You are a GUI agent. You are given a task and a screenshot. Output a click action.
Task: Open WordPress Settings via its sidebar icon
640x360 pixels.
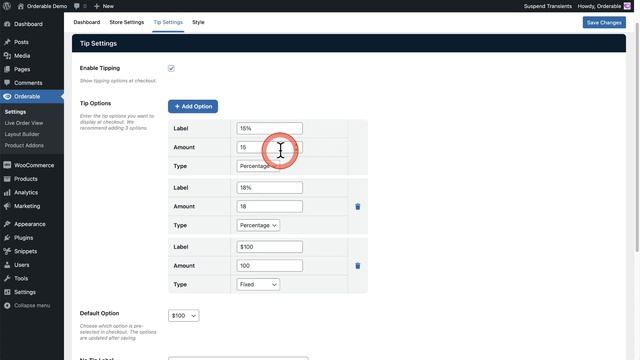pos(7,292)
